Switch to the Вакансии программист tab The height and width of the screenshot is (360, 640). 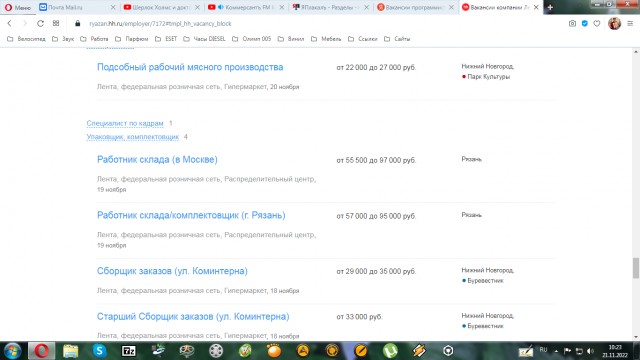tap(411, 7)
